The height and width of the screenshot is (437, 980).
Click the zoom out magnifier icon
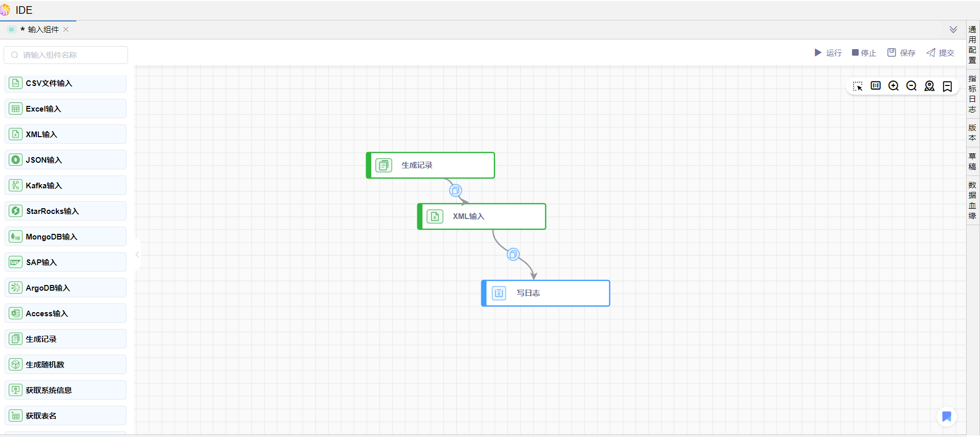tap(911, 86)
